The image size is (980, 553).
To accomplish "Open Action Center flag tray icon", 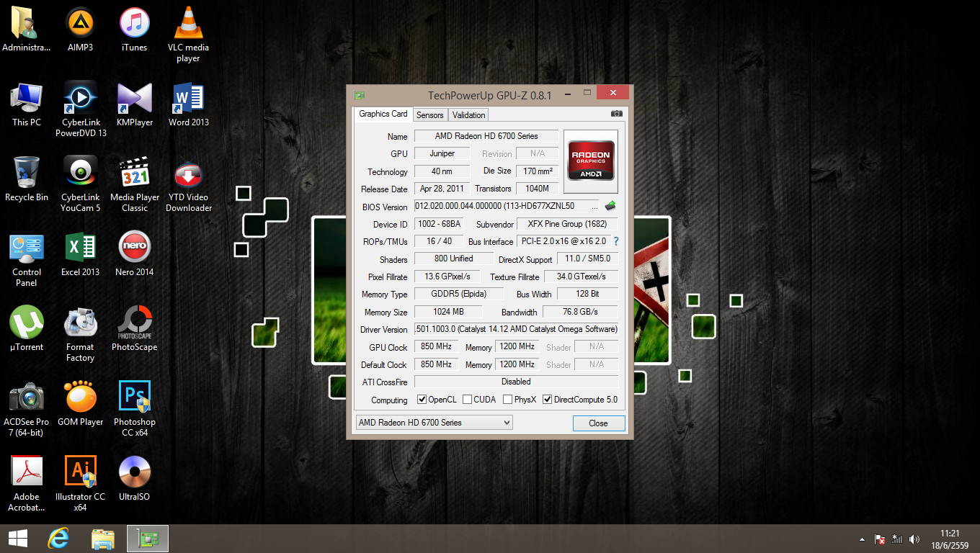I will (x=880, y=539).
